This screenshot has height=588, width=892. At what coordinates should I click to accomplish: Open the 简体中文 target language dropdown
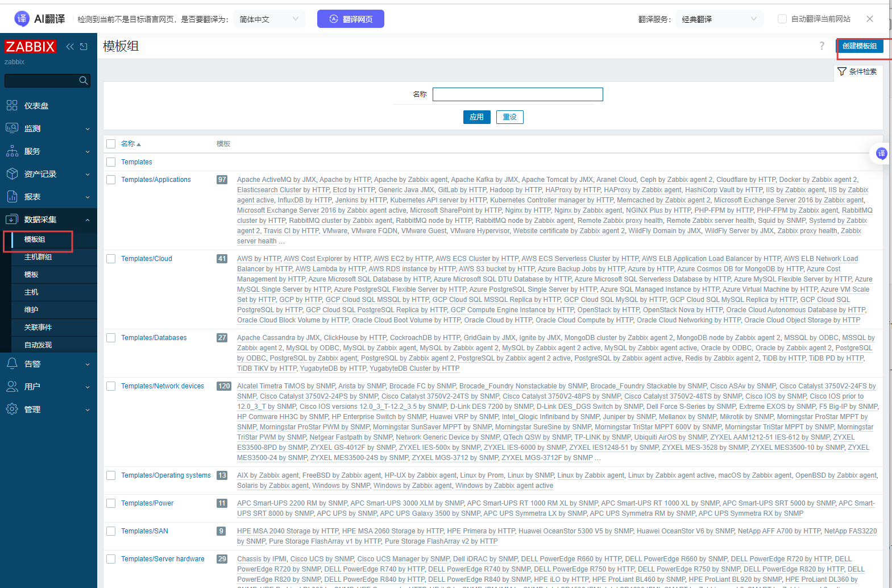269,19
